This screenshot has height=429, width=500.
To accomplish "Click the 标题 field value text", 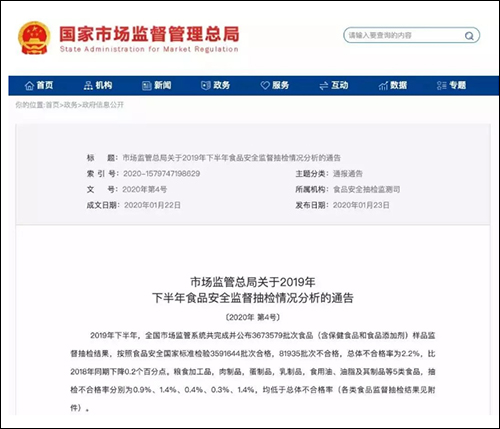I will point(232,158).
